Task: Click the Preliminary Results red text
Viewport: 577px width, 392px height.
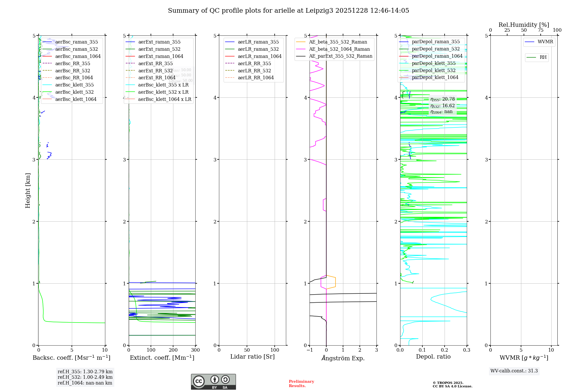Action: 301,384
